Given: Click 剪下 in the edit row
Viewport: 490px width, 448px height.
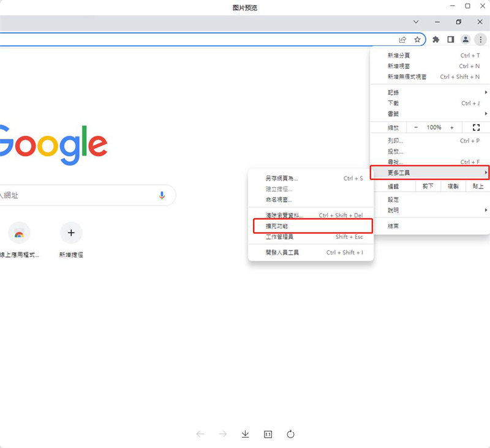Looking at the screenshot, I should (x=428, y=187).
